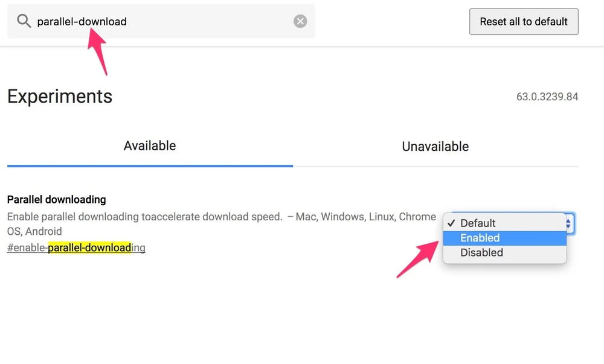Open the #enable-parallel-downloading anchor link
The width and height of the screenshot is (604, 364).
click(x=76, y=247)
